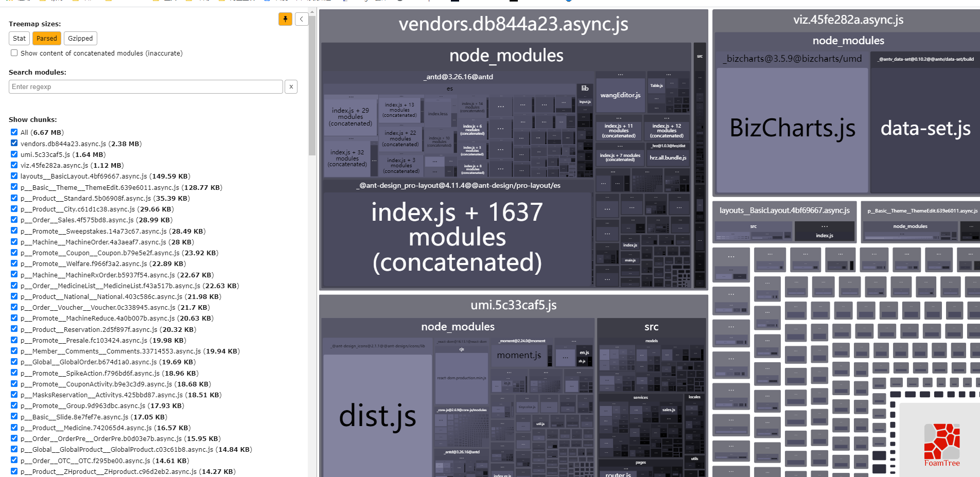Screen dimensions: 980x477
Task: Uncheck p__Member__Comments chunk checkbox
Action: pyautogui.click(x=14, y=351)
